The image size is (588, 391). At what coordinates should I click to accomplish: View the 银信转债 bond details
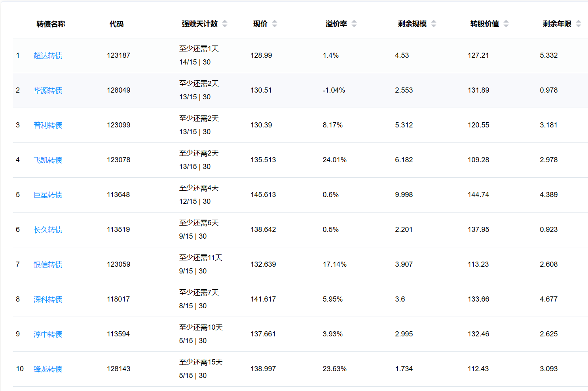coord(48,265)
